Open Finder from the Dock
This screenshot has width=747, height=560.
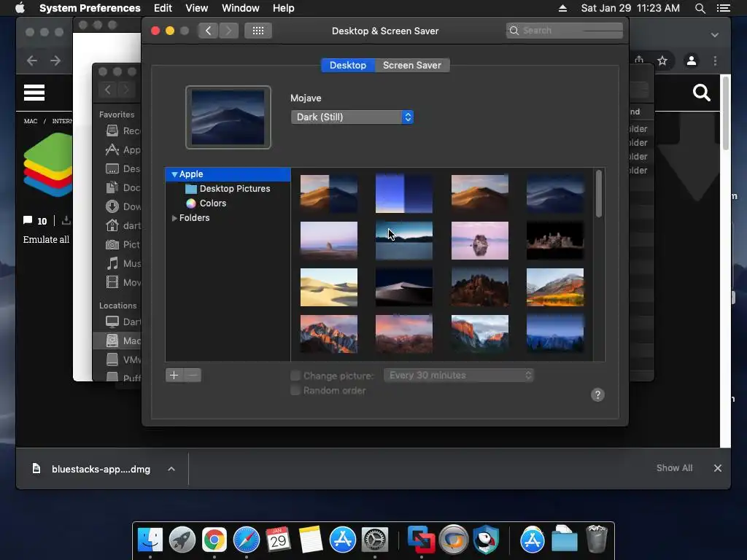tap(150, 540)
